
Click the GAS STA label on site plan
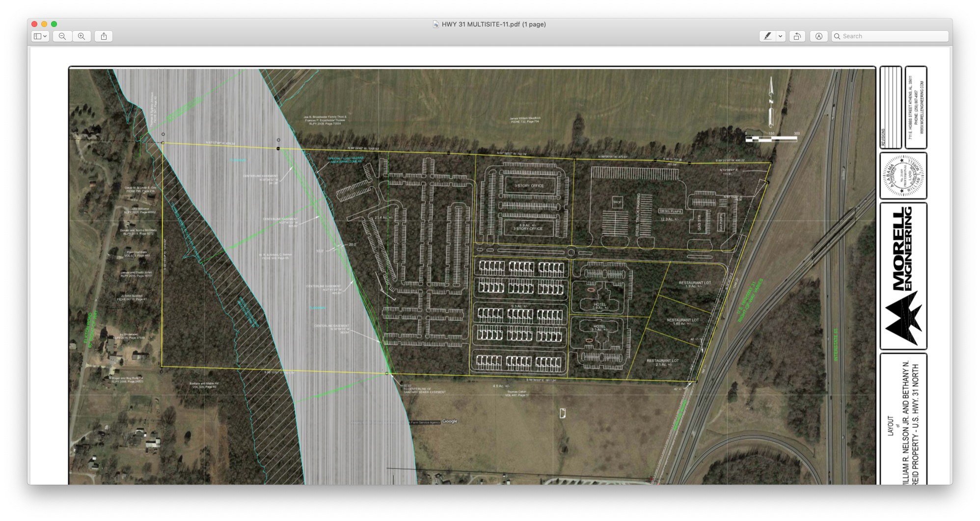click(700, 222)
